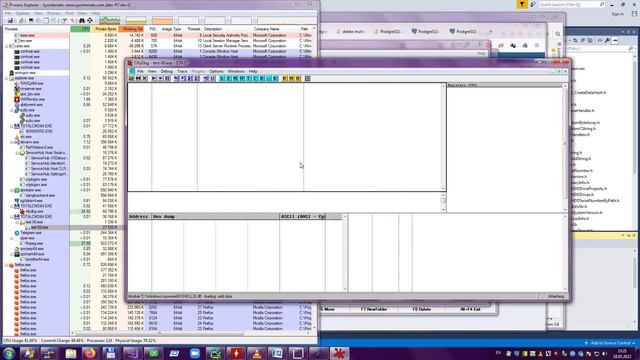Open Call stack with cyan K button
The width and height of the screenshot is (640, 360).
coord(275,78)
